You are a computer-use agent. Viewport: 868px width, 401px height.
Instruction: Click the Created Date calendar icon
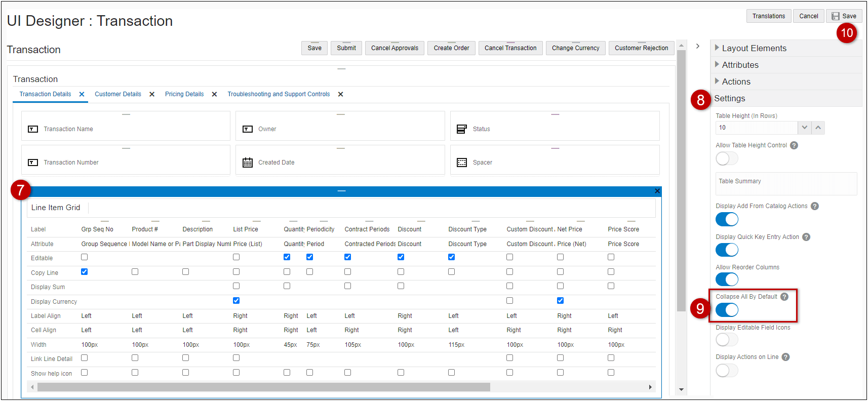(x=248, y=163)
